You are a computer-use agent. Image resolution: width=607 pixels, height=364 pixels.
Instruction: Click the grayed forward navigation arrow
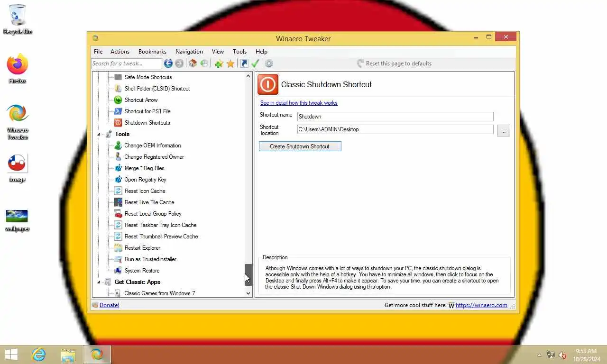(x=179, y=64)
